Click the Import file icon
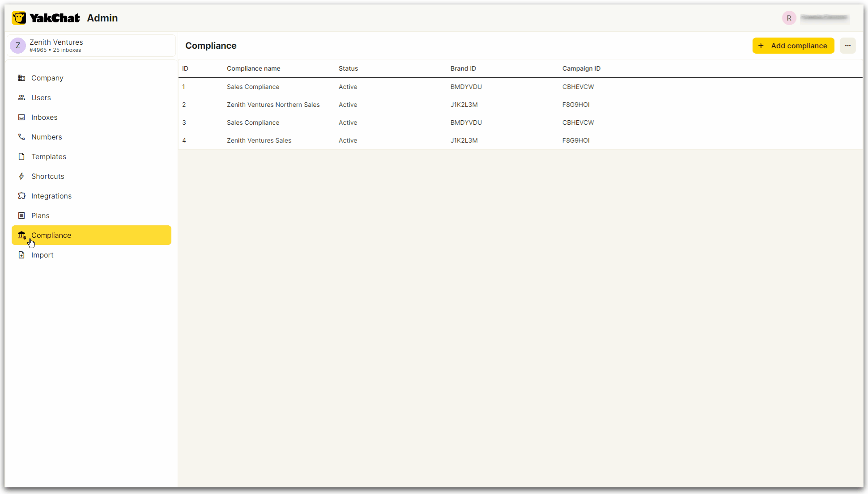This screenshot has height=494, width=868. [21, 255]
